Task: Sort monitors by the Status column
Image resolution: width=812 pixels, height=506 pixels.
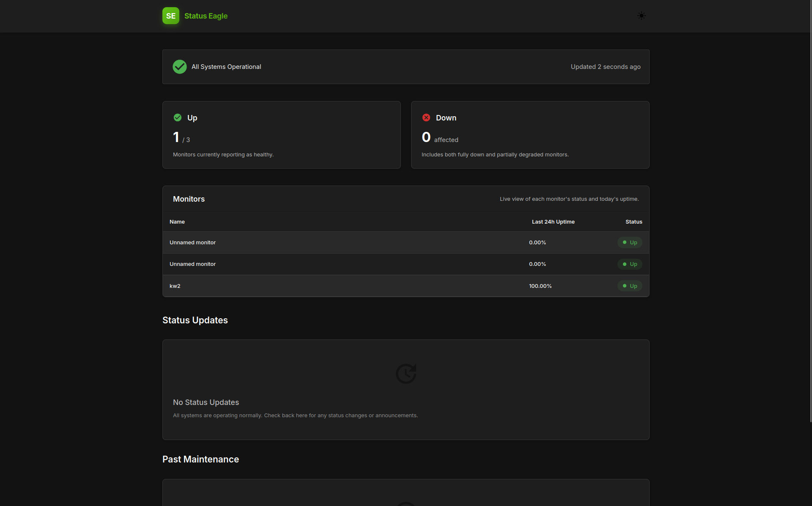Action: pyautogui.click(x=634, y=222)
